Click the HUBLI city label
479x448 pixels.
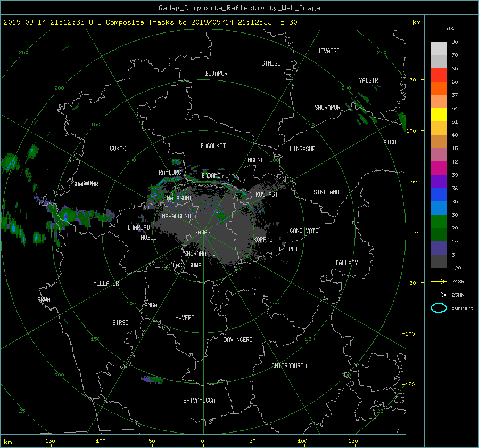[x=148, y=237]
